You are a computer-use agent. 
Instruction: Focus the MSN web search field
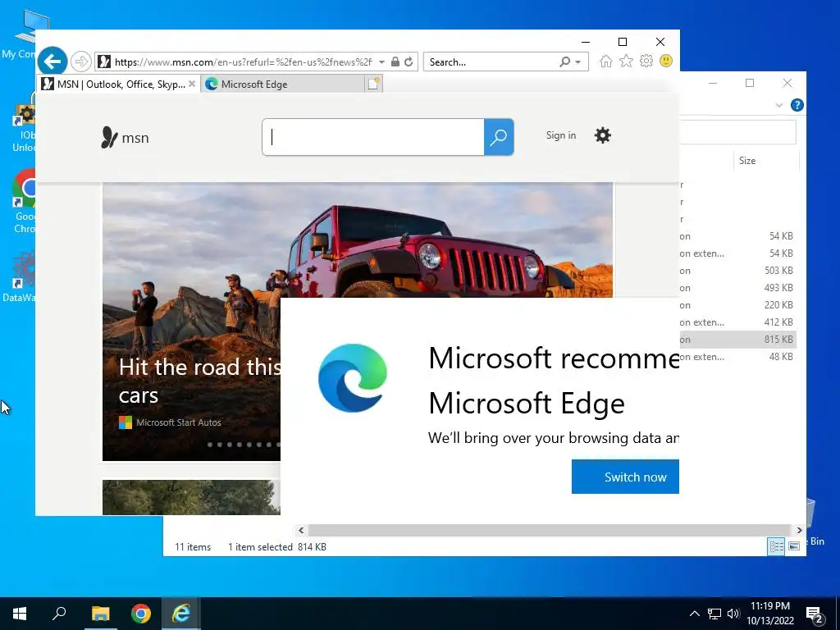point(373,137)
